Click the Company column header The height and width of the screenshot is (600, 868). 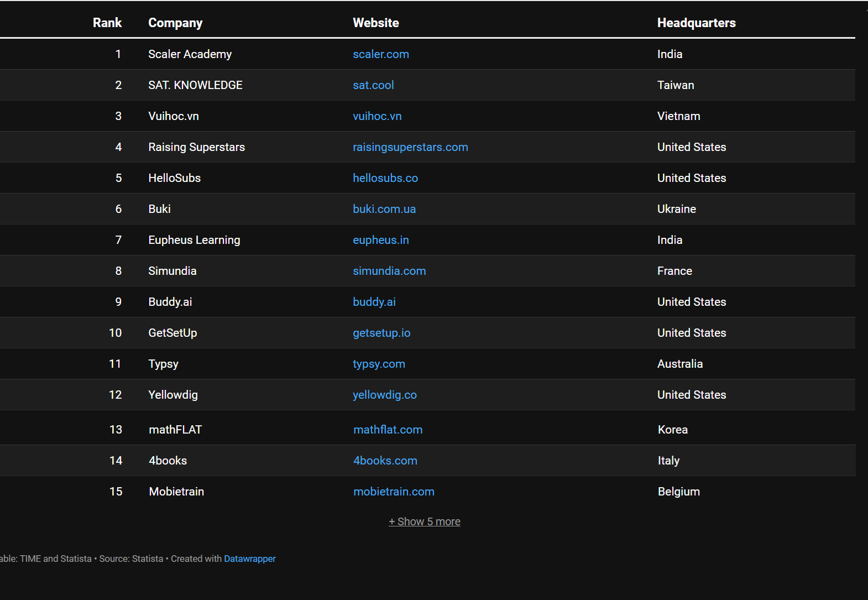pyautogui.click(x=175, y=23)
